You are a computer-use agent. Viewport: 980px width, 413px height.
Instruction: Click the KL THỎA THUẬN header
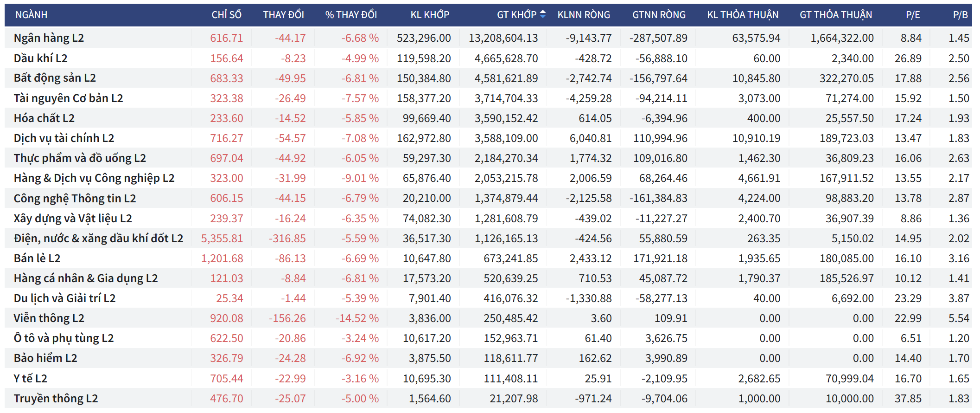(x=743, y=15)
